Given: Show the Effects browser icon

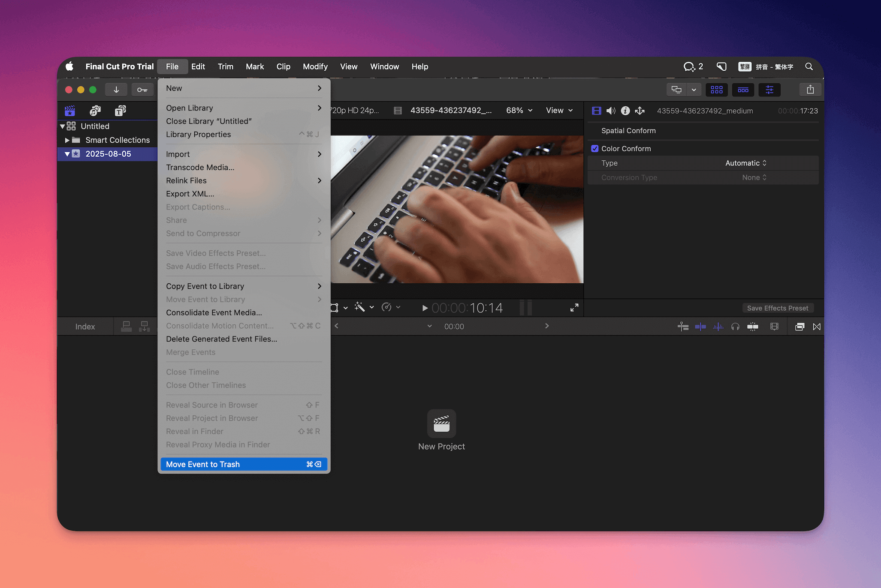Looking at the screenshot, I should coord(800,327).
